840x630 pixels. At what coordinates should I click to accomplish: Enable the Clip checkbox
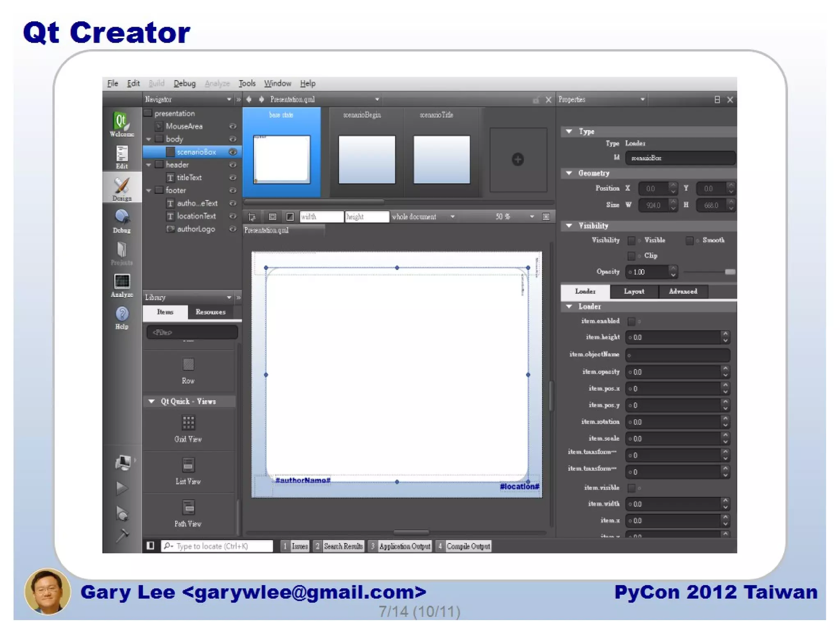[x=632, y=256]
